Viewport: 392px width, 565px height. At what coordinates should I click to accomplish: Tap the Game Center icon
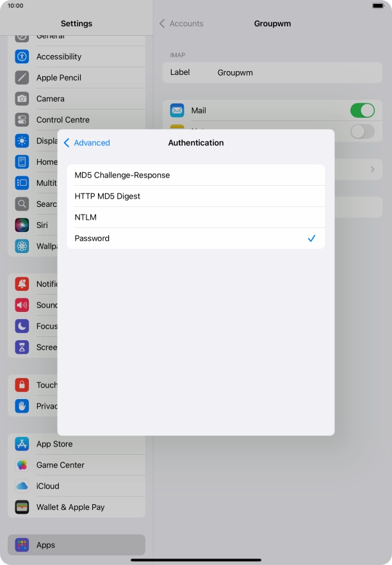point(22,465)
